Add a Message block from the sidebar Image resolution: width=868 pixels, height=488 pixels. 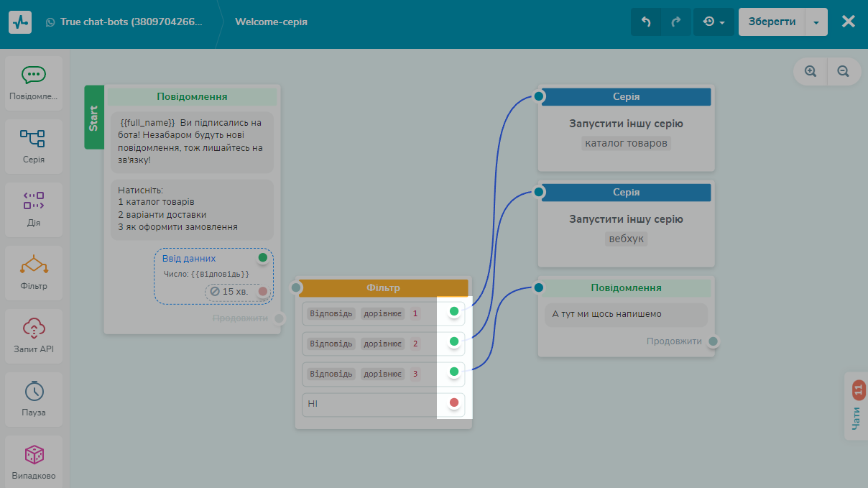[34, 83]
